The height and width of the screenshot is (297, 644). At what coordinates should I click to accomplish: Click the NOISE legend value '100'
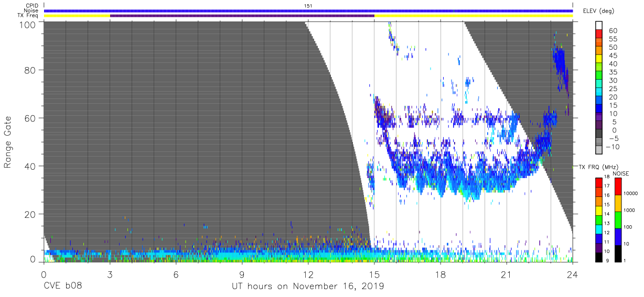tap(628, 227)
